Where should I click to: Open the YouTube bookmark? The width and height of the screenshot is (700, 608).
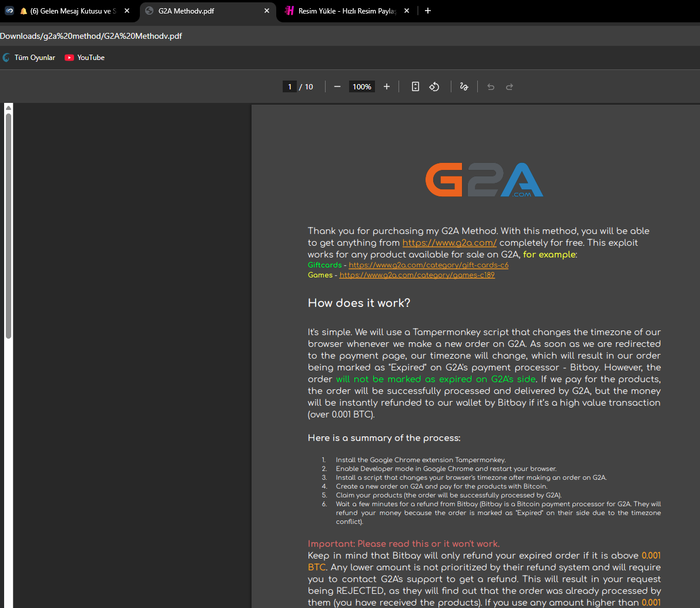click(85, 58)
